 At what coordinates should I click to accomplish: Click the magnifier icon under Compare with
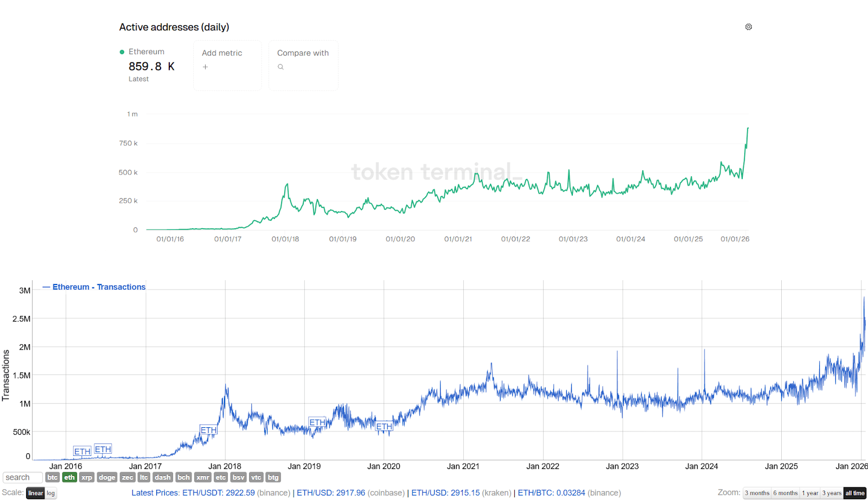point(280,67)
